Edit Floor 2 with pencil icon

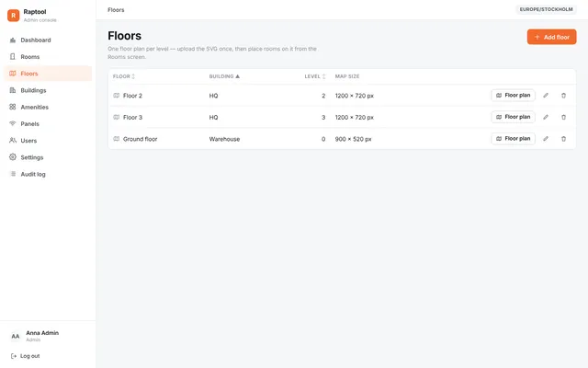pyautogui.click(x=546, y=96)
